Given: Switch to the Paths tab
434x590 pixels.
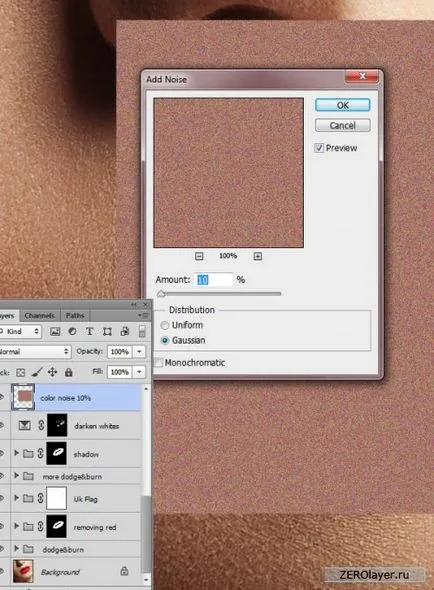Looking at the screenshot, I should (x=75, y=315).
